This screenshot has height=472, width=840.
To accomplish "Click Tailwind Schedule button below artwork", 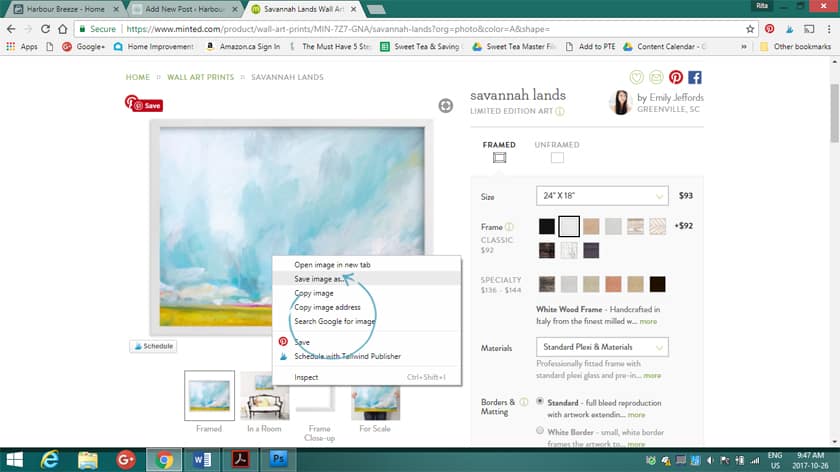I will tap(154, 346).
